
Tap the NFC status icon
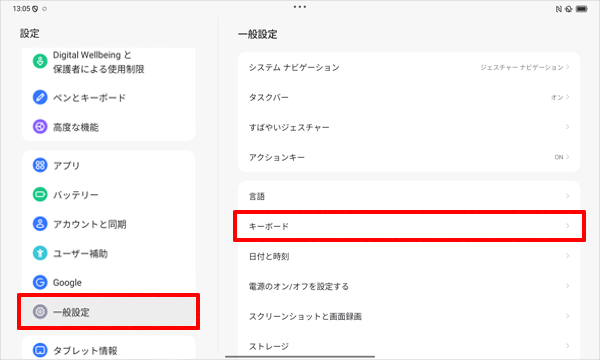[559, 9]
